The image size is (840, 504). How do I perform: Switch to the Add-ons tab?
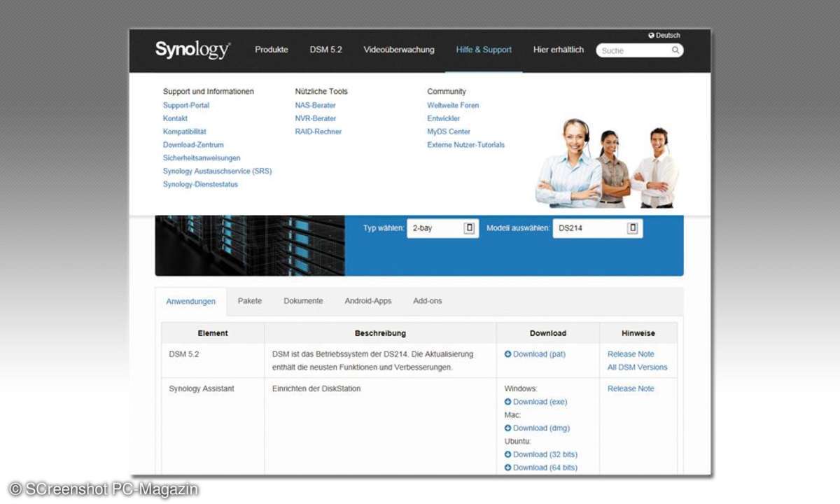click(x=428, y=301)
